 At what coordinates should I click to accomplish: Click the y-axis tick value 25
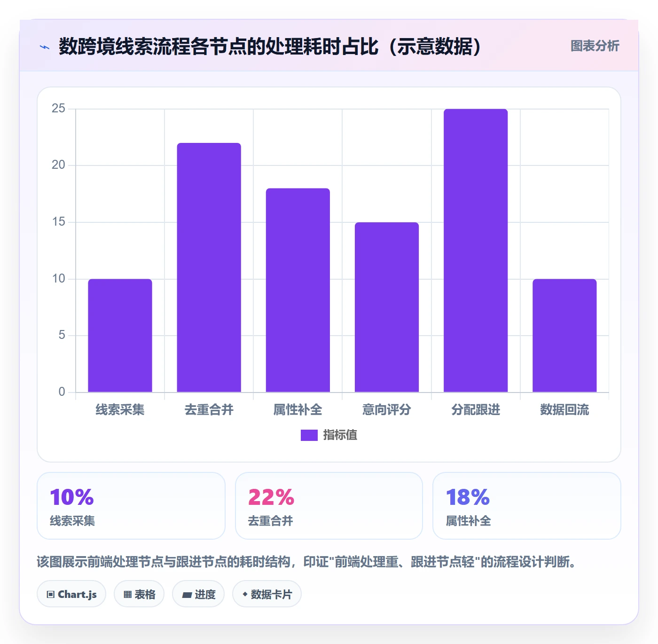(x=58, y=109)
